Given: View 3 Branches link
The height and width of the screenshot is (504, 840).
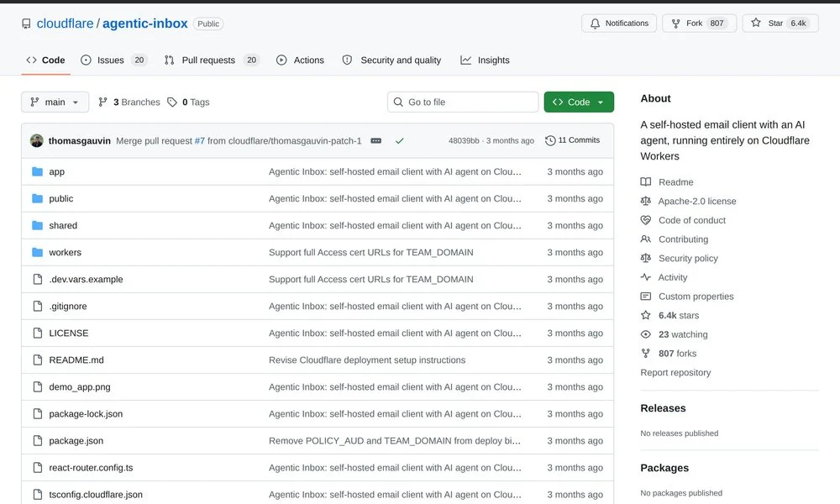Looking at the screenshot, I should [129, 102].
